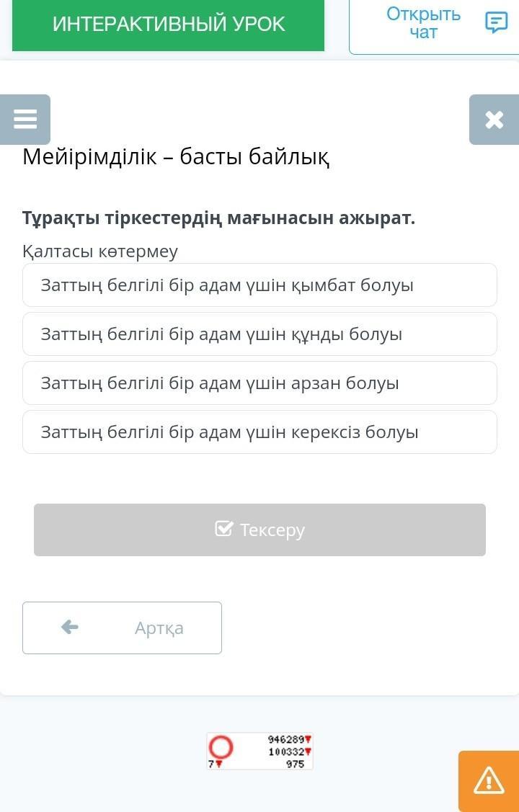Open the green ИНТЕРАКТИВНЫЙ УРОК tab
The height and width of the screenshot is (812, 519).
pyautogui.click(x=169, y=25)
